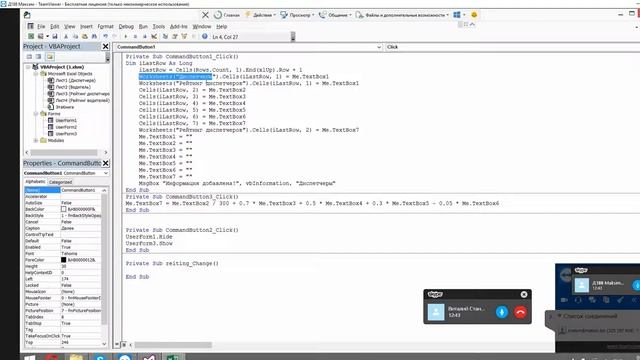Viewport: 640px width, 360px height.
Task: Collapse the Microsoft Excel Objects folder
Action: [x=36, y=74]
